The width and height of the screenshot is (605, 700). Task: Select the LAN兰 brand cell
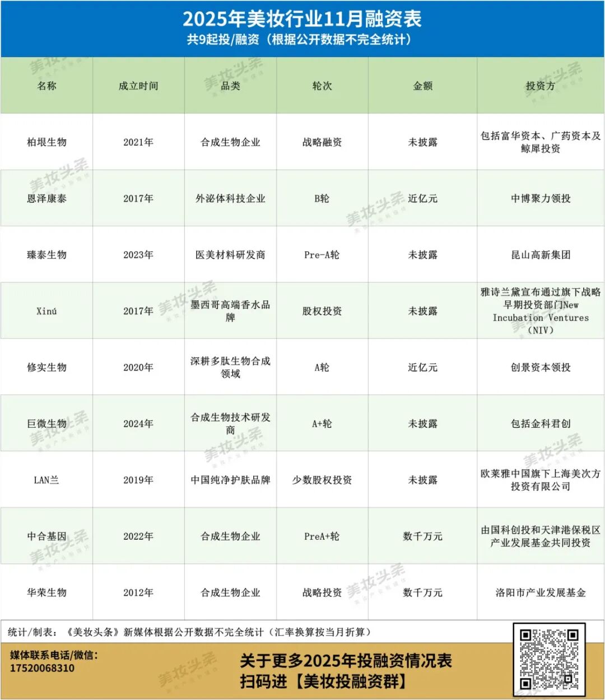point(46,480)
